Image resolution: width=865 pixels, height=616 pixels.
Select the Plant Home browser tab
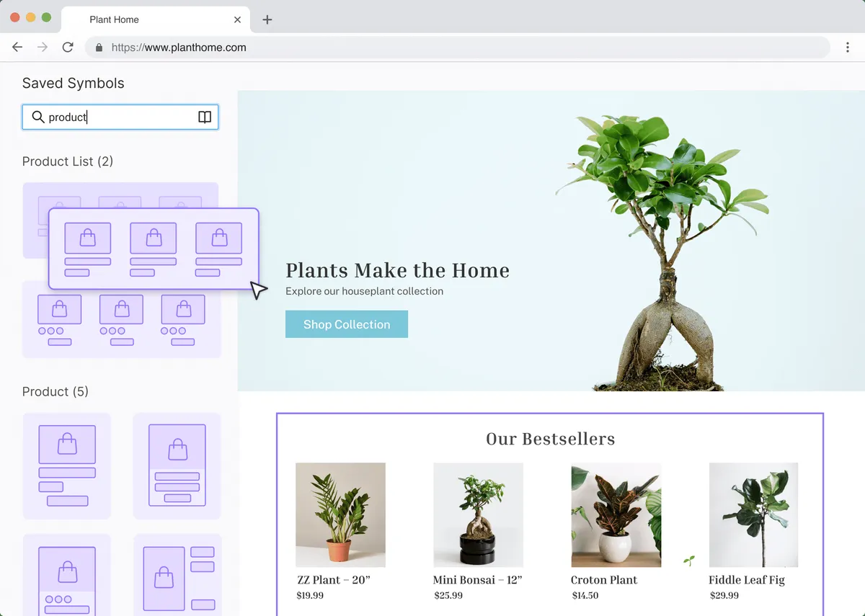click(156, 19)
